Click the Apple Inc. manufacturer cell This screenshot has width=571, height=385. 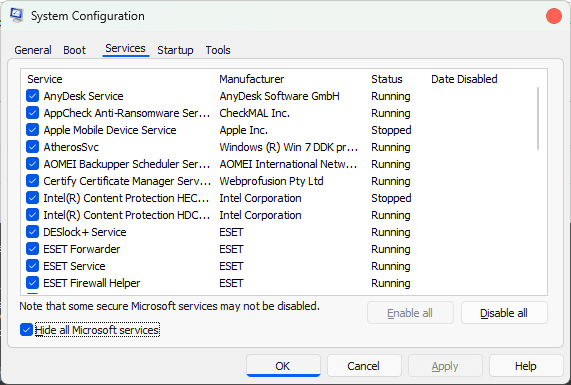tap(244, 130)
